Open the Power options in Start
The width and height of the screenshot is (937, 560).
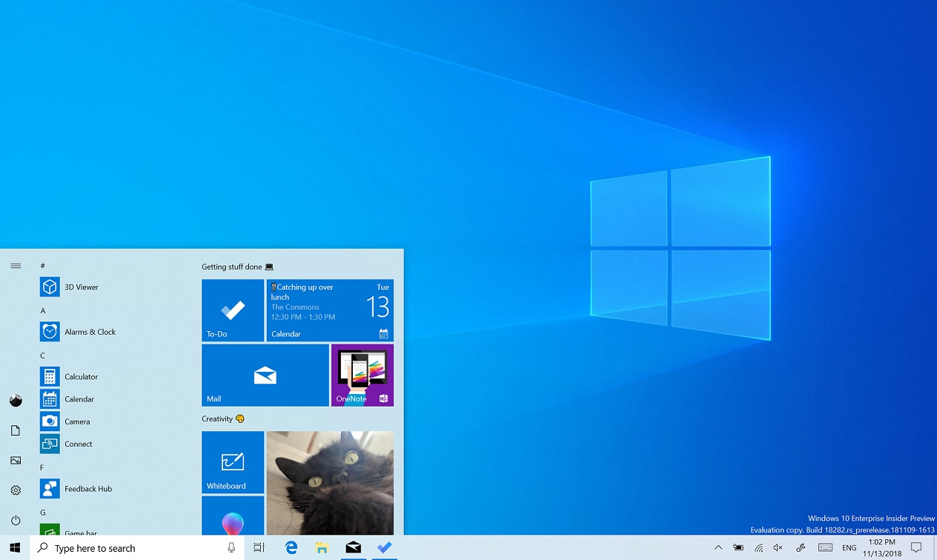16,519
